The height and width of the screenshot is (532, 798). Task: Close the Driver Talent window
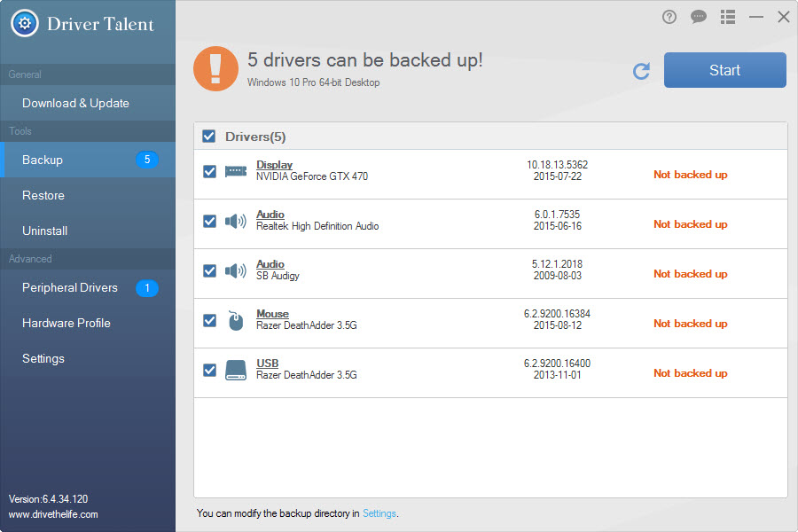[784, 18]
